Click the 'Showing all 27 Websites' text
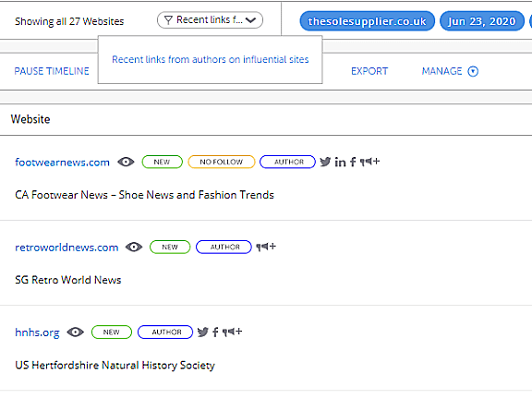The image size is (532, 399). point(69,22)
